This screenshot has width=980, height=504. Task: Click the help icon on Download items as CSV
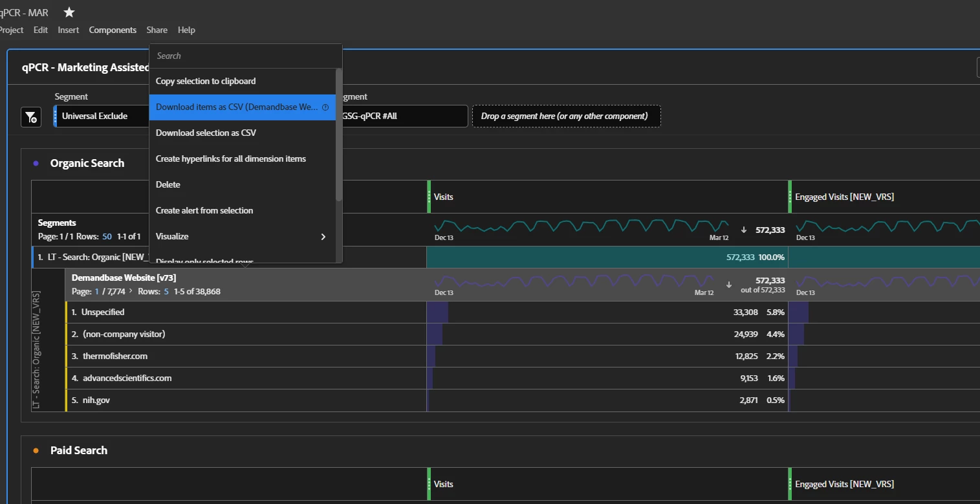[x=325, y=107]
